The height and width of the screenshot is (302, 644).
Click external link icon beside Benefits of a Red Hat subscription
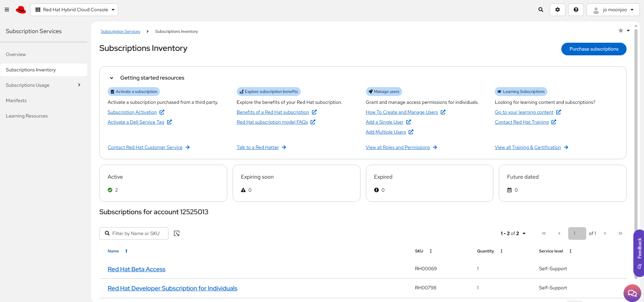[314, 112]
